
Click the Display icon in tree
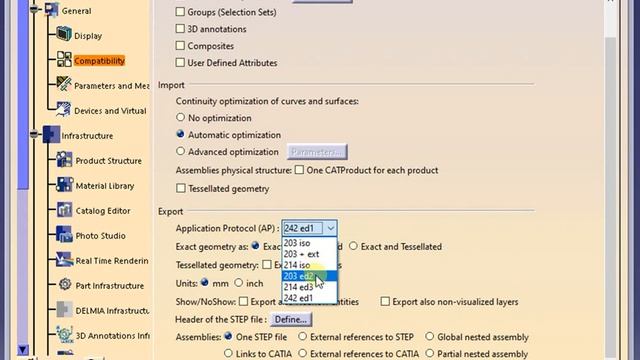[x=64, y=34]
